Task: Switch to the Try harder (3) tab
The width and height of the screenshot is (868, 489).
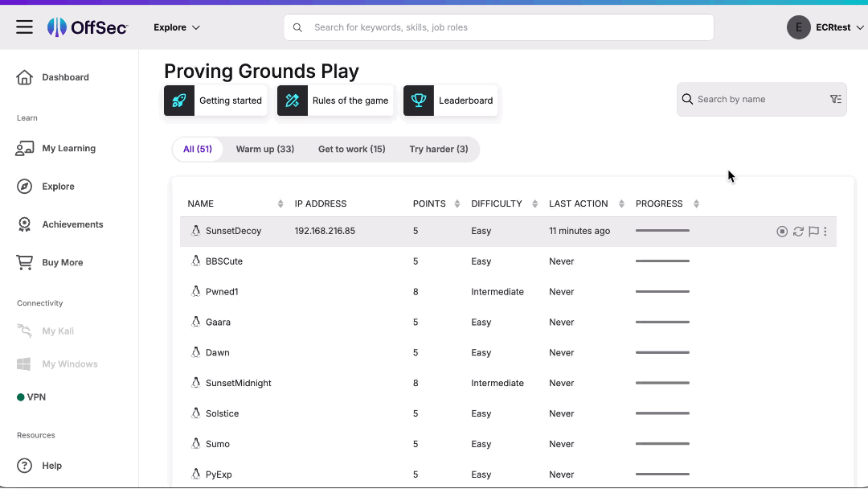Action: 439,150
